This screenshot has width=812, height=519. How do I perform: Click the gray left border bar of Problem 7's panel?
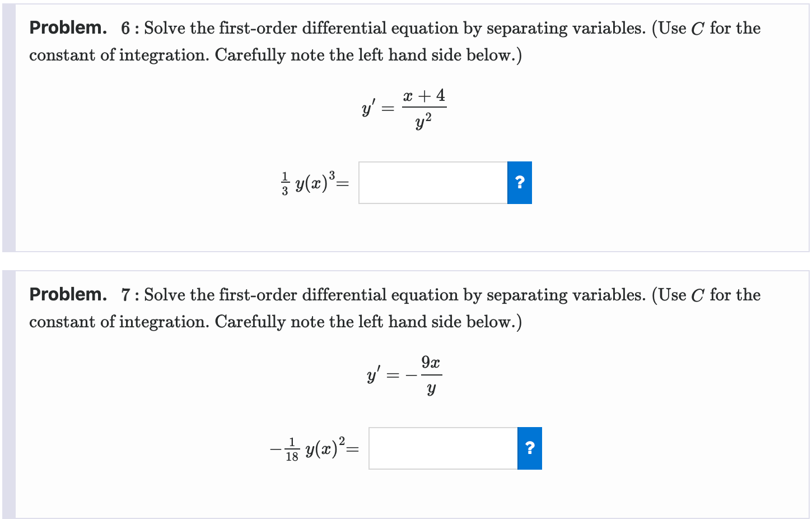pos(9,392)
